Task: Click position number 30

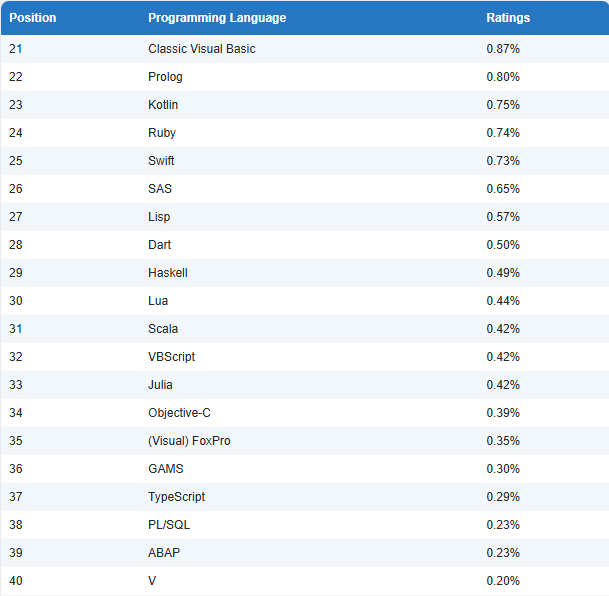Action: pos(16,301)
